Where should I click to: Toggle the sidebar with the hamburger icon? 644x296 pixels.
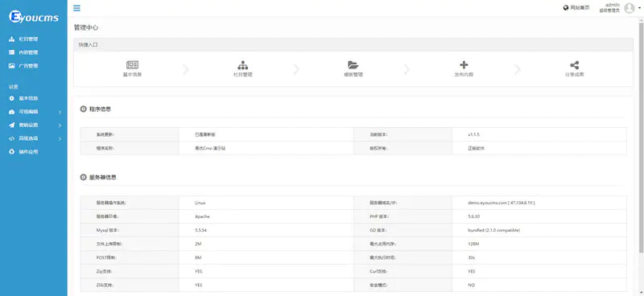pyautogui.click(x=76, y=8)
